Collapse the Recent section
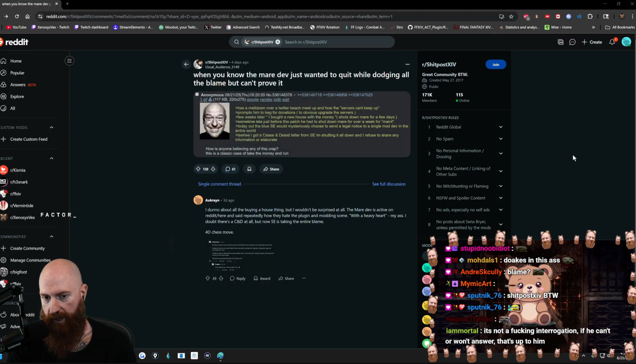 pyautogui.click(x=51, y=158)
